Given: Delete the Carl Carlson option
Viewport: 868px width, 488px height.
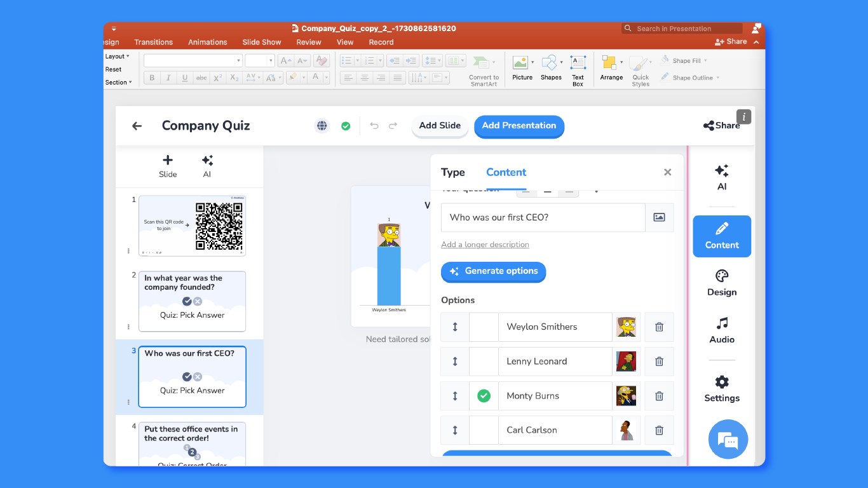Looking at the screenshot, I should coord(659,430).
